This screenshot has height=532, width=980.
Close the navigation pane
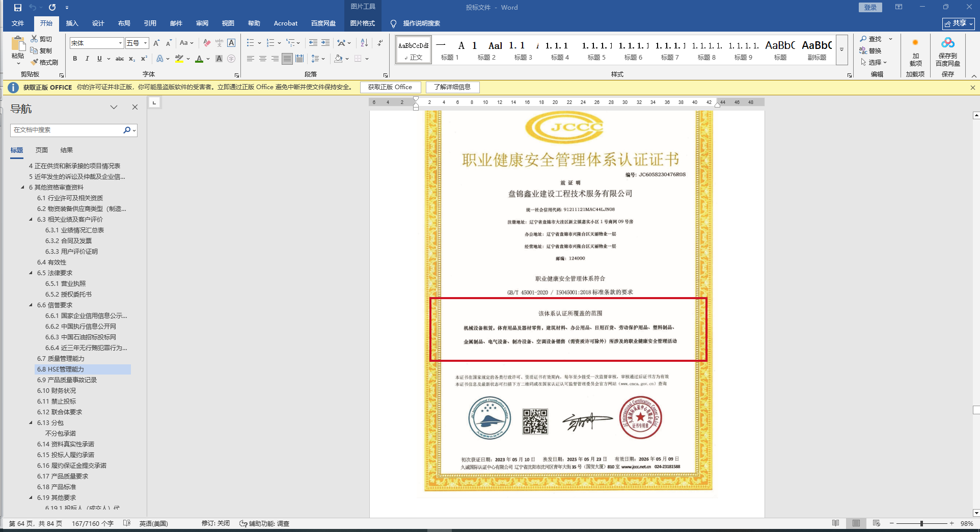pos(135,107)
